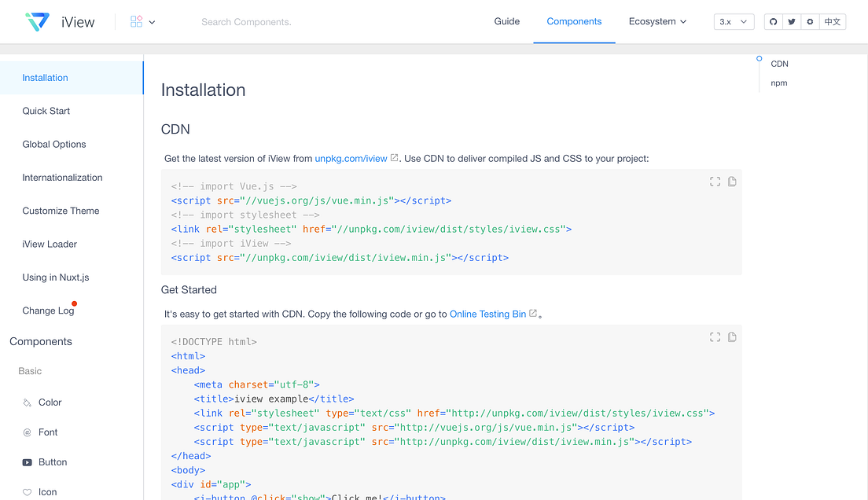The height and width of the screenshot is (500, 868).
Task: Select the Components tab
Action: 574,21
